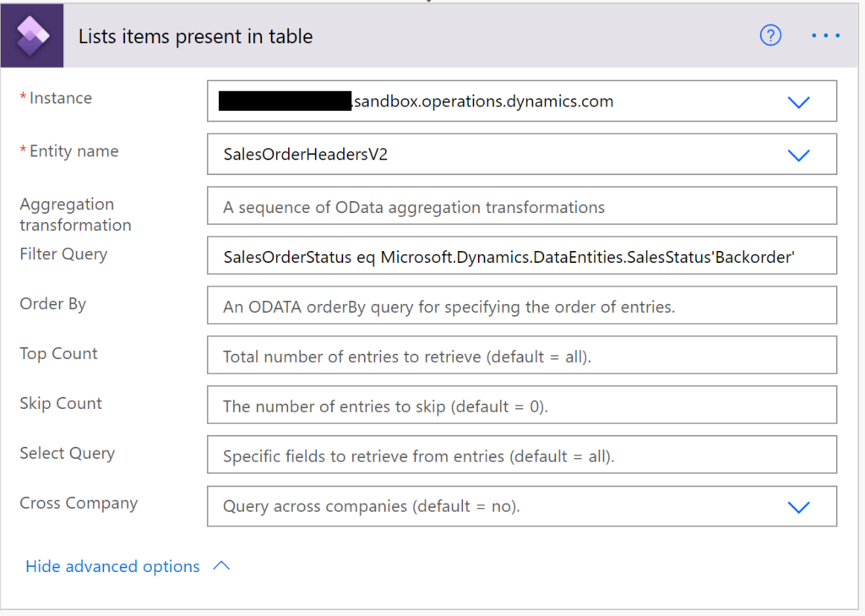Click the 'Lists items present in table' title
Image resolution: width=865 pixels, height=616 pixels.
[x=195, y=36]
